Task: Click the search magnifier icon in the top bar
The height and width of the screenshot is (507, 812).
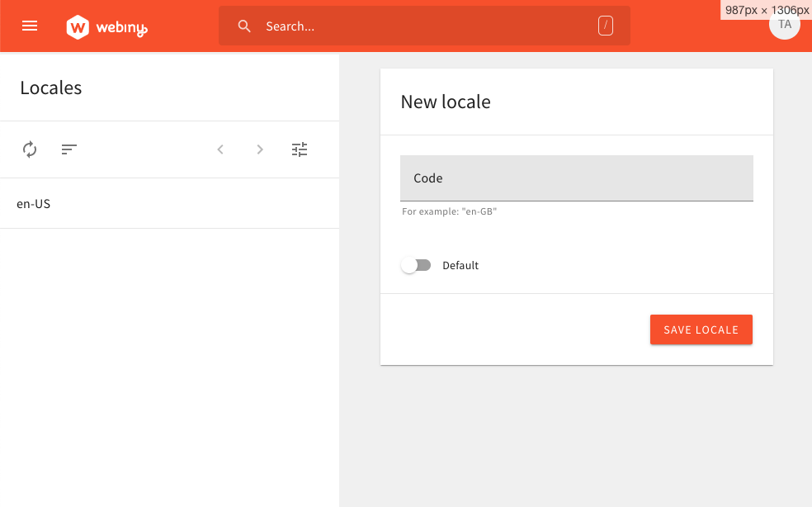Action: point(244,26)
